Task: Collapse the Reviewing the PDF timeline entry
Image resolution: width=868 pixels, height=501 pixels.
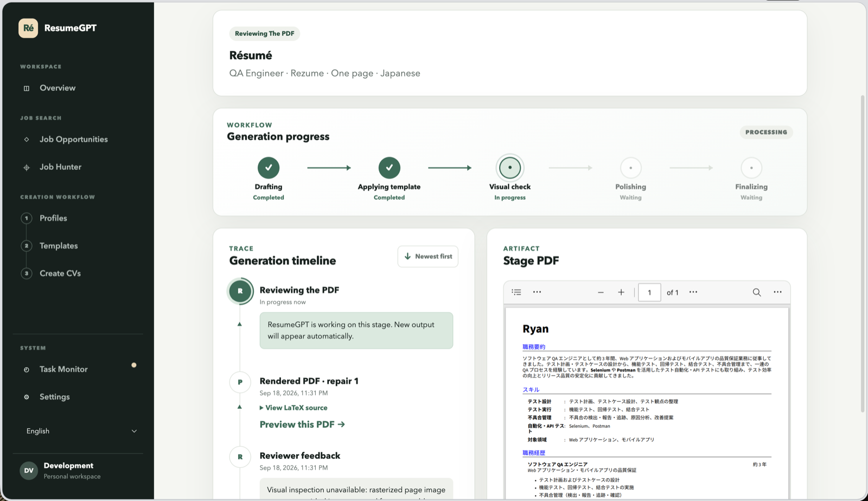Action: click(x=240, y=324)
